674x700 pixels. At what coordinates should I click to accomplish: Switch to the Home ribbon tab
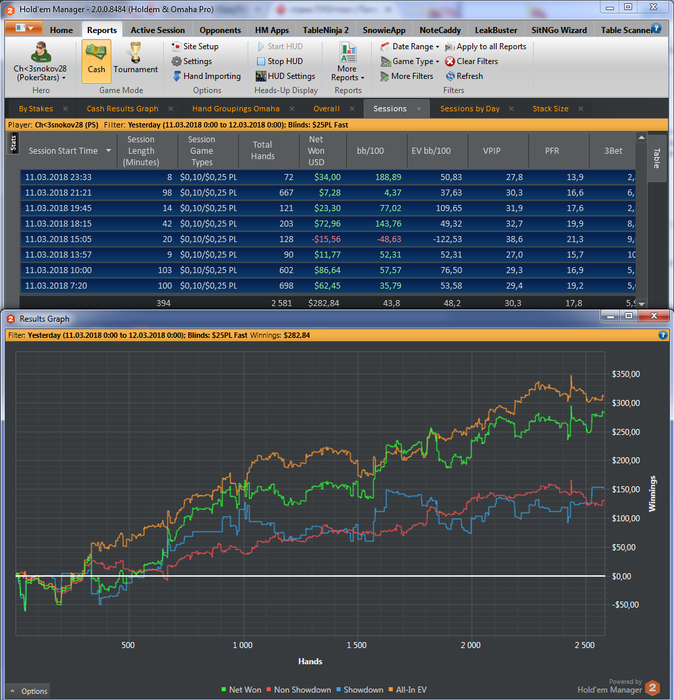pyautogui.click(x=61, y=30)
